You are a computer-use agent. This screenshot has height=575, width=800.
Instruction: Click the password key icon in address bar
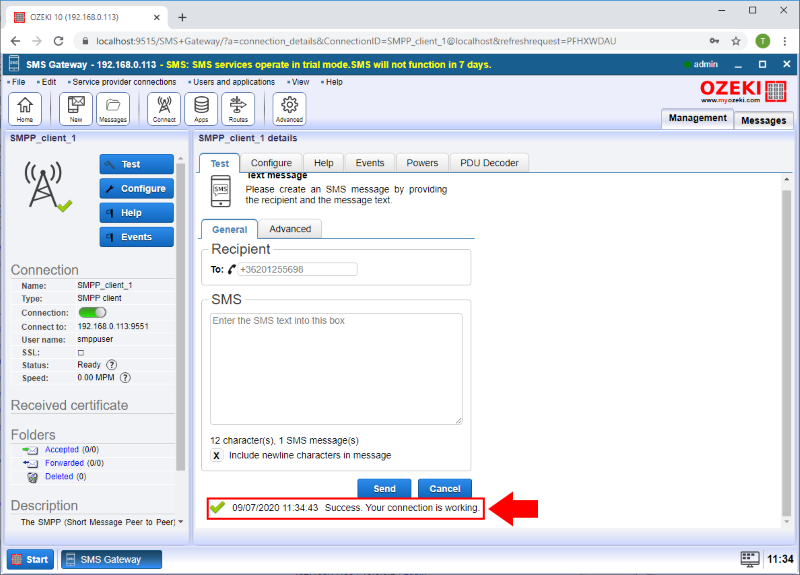pos(714,41)
